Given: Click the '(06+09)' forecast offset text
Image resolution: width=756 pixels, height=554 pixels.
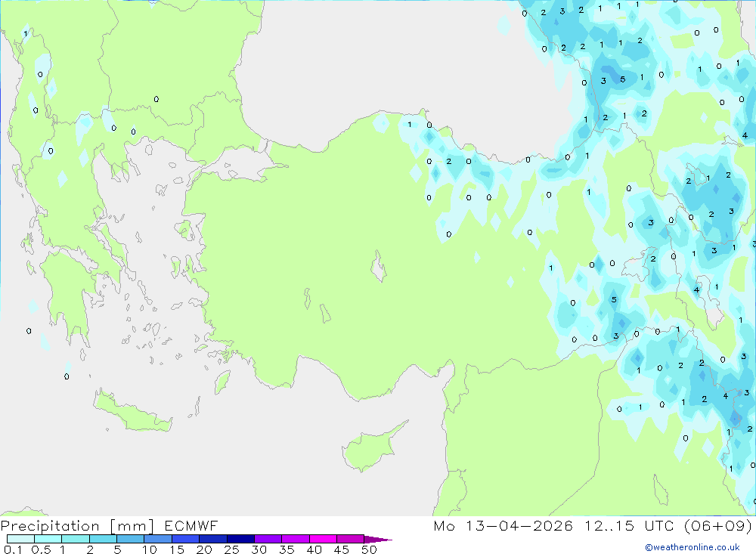Looking at the screenshot, I should (x=718, y=526).
